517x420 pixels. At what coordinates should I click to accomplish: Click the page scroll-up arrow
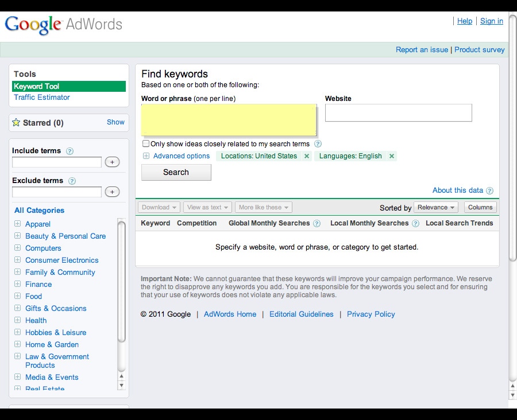pos(512,386)
